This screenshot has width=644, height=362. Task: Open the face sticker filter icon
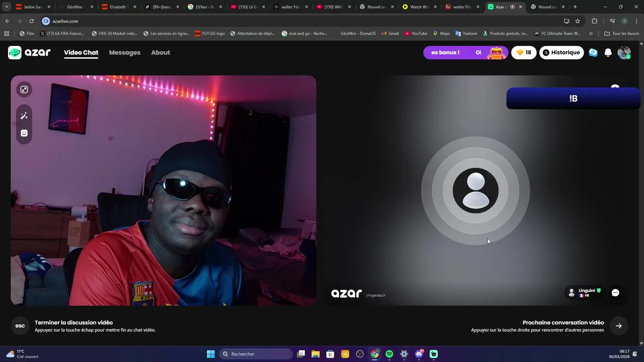(24, 133)
